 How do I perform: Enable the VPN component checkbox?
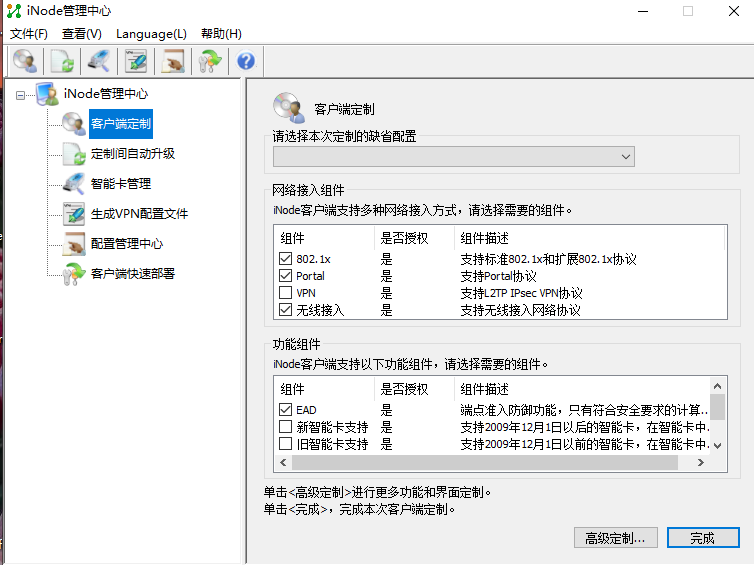click(285, 292)
